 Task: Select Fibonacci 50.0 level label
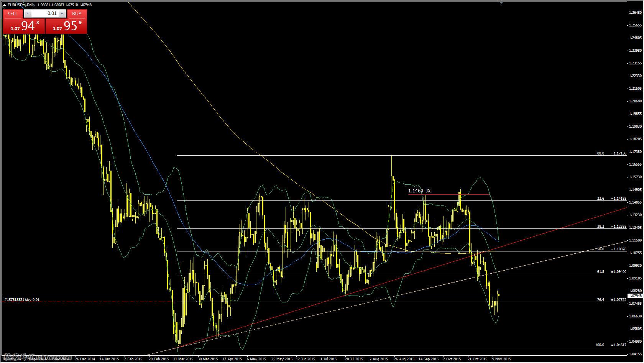click(x=601, y=249)
